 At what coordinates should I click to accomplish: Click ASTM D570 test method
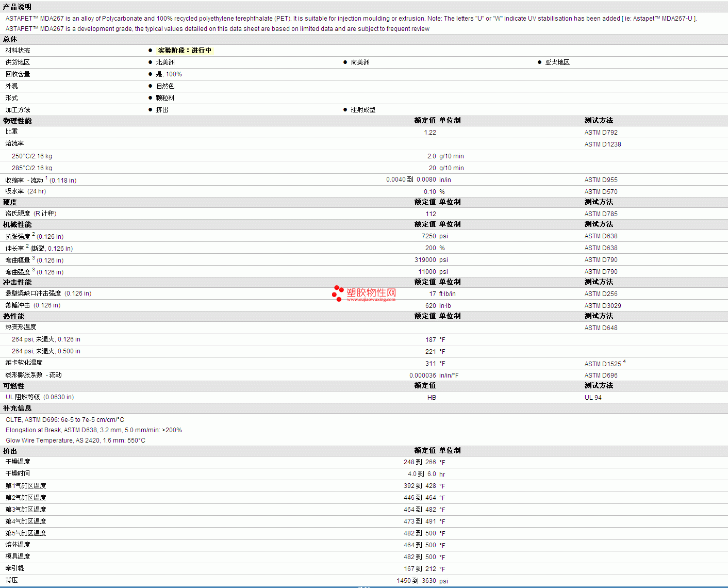point(601,192)
